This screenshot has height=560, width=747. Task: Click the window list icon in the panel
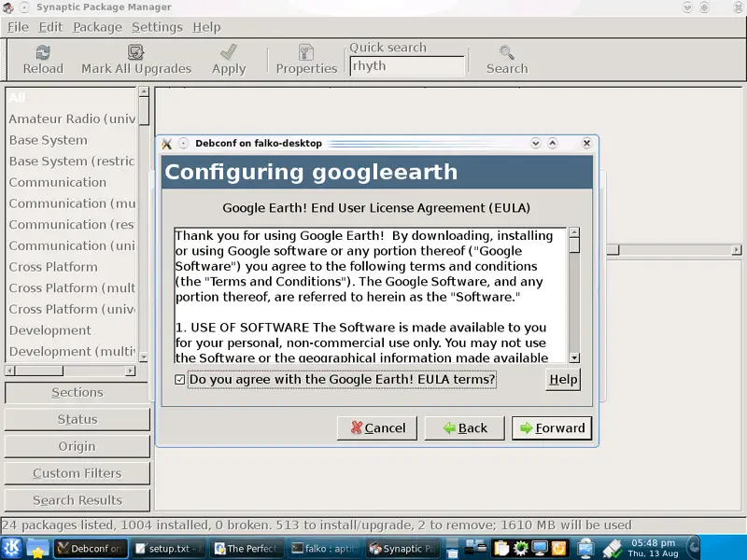452,549
